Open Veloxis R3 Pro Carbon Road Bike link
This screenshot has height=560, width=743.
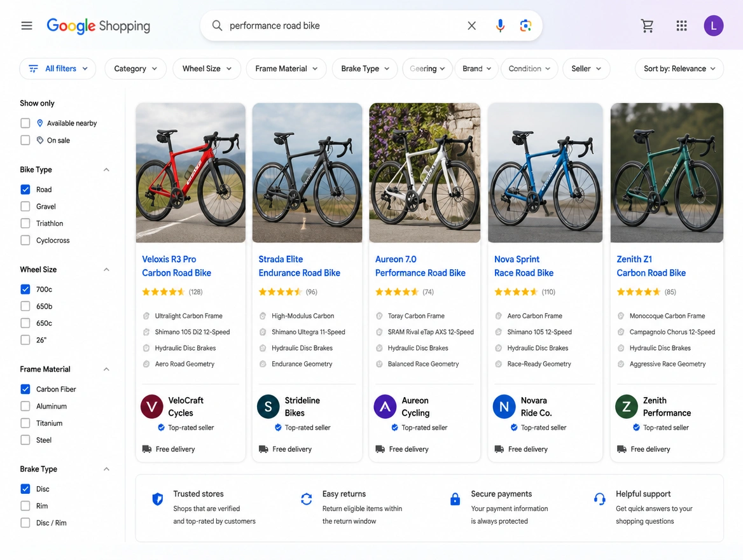coord(176,266)
